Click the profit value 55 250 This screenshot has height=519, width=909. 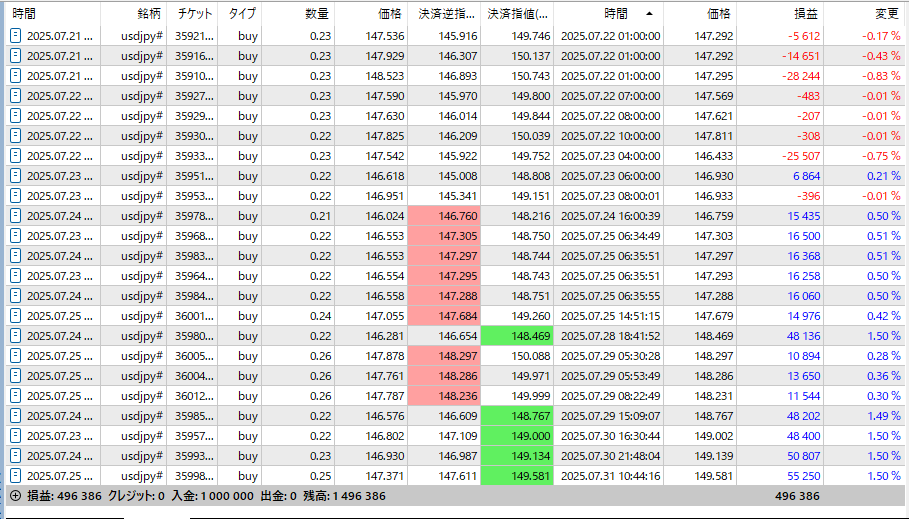(x=803, y=476)
